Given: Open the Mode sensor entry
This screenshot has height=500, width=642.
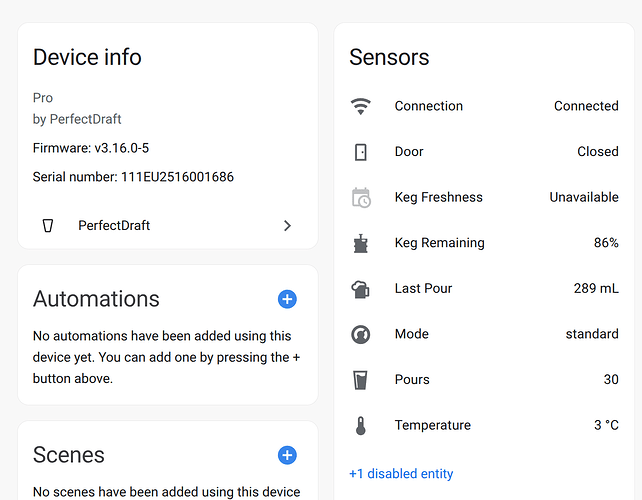Looking at the screenshot, I should (x=484, y=334).
